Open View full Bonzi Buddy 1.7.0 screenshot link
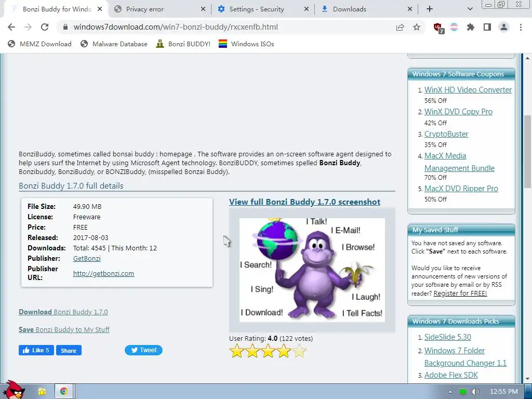This screenshot has width=532, height=399. pos(304,202)
